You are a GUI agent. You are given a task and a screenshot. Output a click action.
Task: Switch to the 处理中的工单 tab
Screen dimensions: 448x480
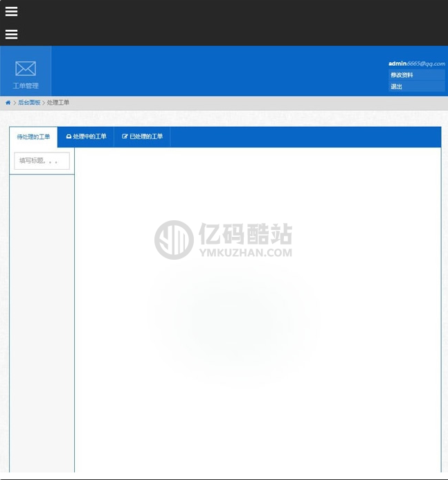click(x=86, y=136)
